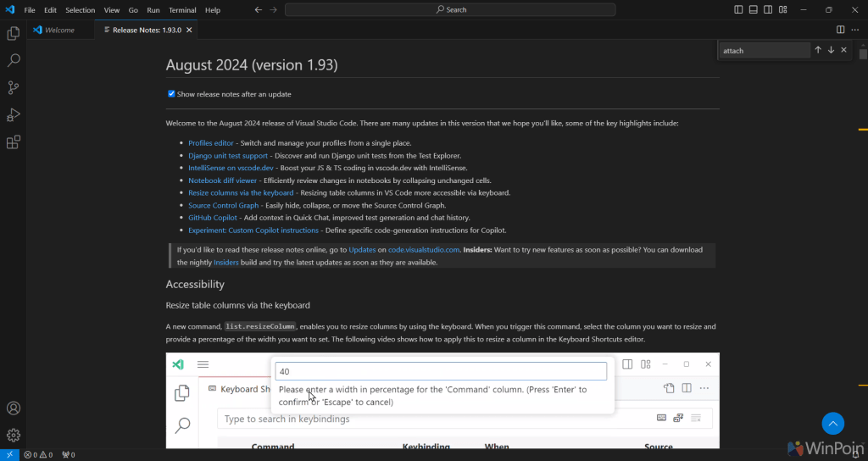The height and width of the screenshot is (461, 868).
Task: Click the find input containing 'attach'
Action: [765, 50]
